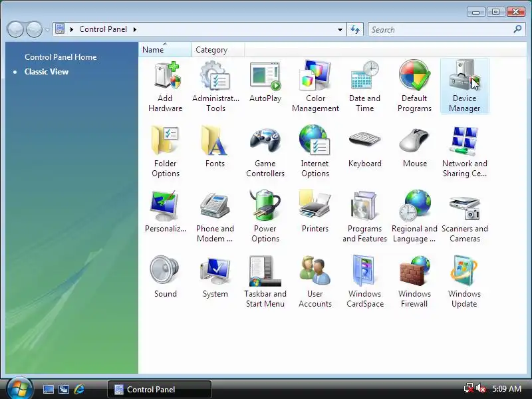Open Regional and Language Options icon
The width and height of the screenshot is (532, 399).
(414, 217)
